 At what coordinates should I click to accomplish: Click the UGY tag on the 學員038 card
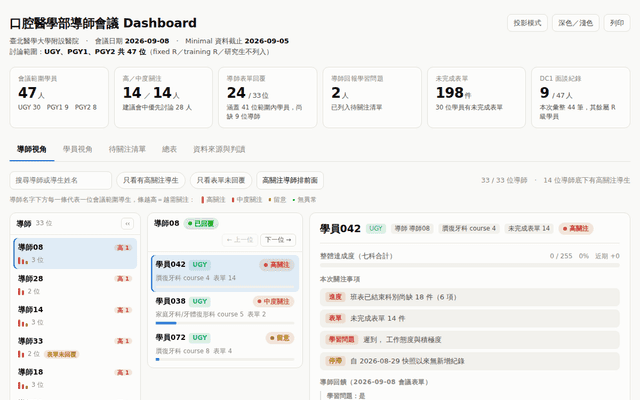click(200, 302)
